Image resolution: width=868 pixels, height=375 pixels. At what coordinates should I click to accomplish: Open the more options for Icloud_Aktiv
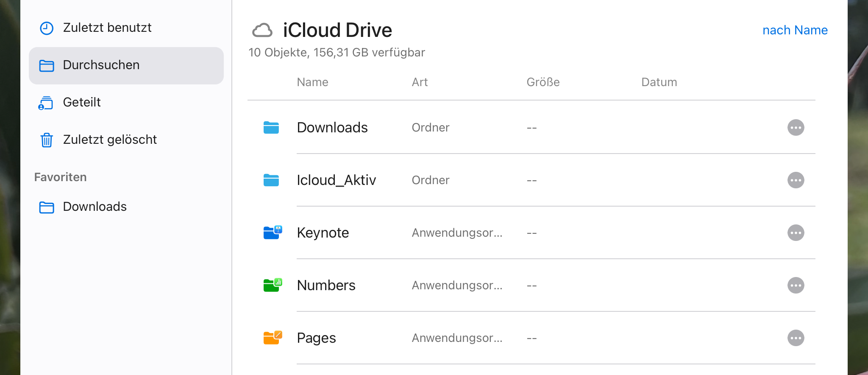coord(796,180)
